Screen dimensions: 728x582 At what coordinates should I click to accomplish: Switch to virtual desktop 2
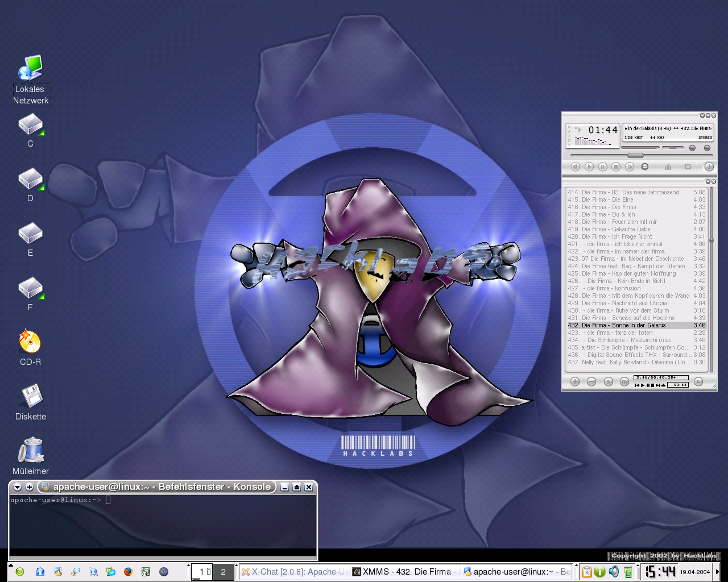[x=223, y=572]
